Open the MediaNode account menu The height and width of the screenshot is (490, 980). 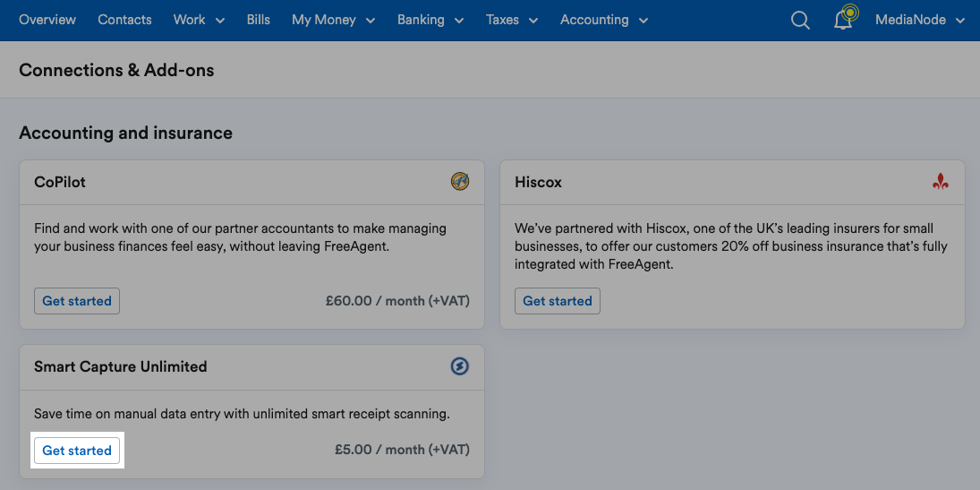[920, 20]
